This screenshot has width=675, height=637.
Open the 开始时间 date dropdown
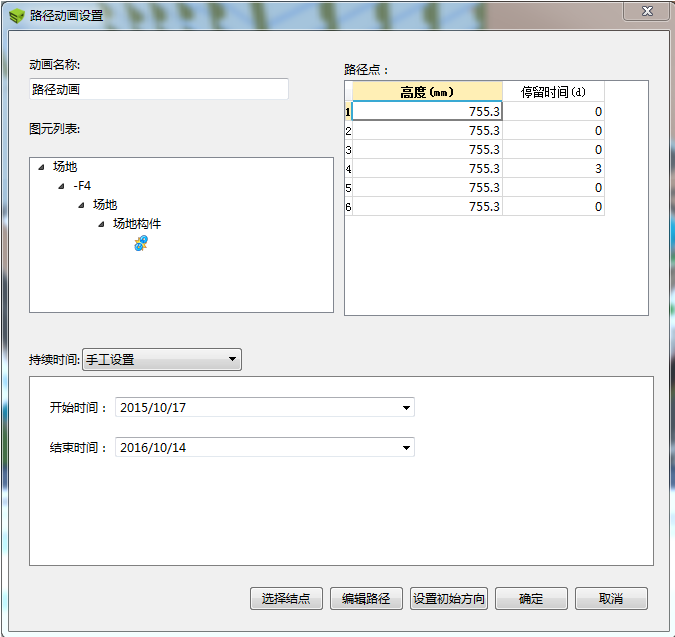pyautogui.click(x=406, y=408)
